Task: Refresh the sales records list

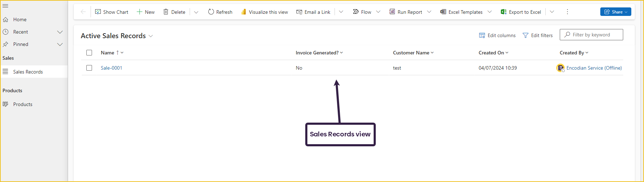Action: coord(220,12)
